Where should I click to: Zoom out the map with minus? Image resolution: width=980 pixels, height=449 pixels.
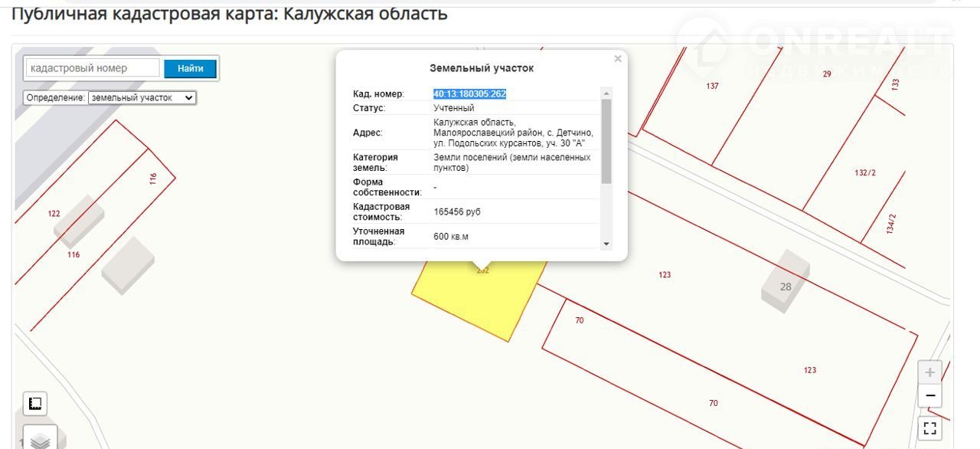coord(929,396)
